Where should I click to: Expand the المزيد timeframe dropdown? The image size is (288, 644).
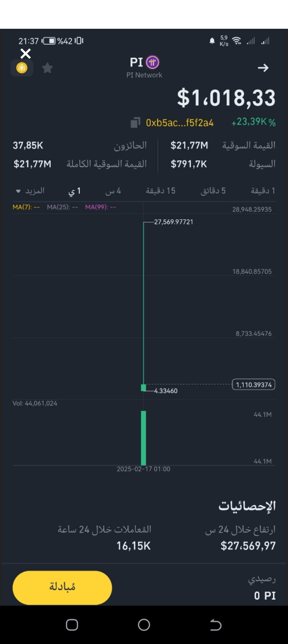click(x=30, y=191)
